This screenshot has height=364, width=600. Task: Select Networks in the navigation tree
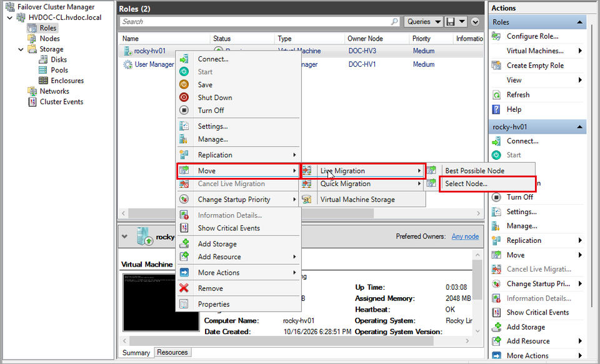(54, 91)
